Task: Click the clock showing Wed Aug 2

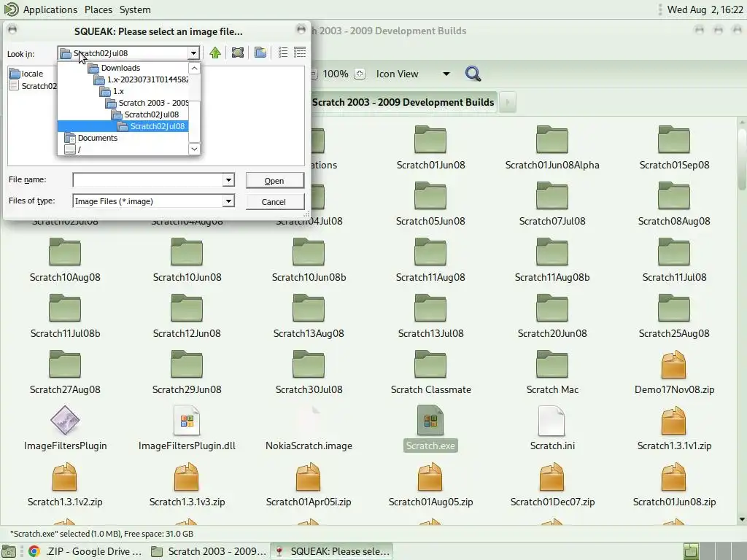Action: 705,9
